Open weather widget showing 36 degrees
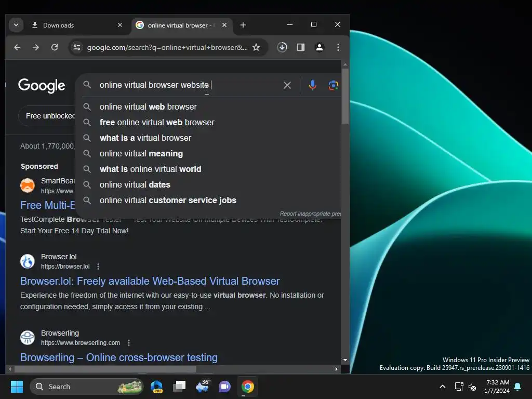The width and height of the screenshot is (532, 399). click(x=202, y=387)
